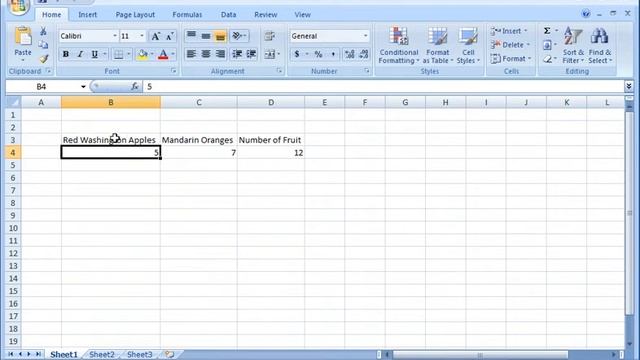640x360 pixels.
Task: Increase indent of cell
Action: click(251, 54)
